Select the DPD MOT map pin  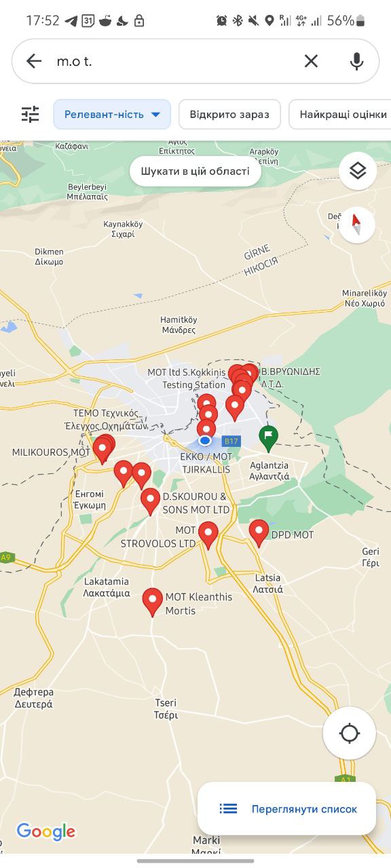point(259,533)
